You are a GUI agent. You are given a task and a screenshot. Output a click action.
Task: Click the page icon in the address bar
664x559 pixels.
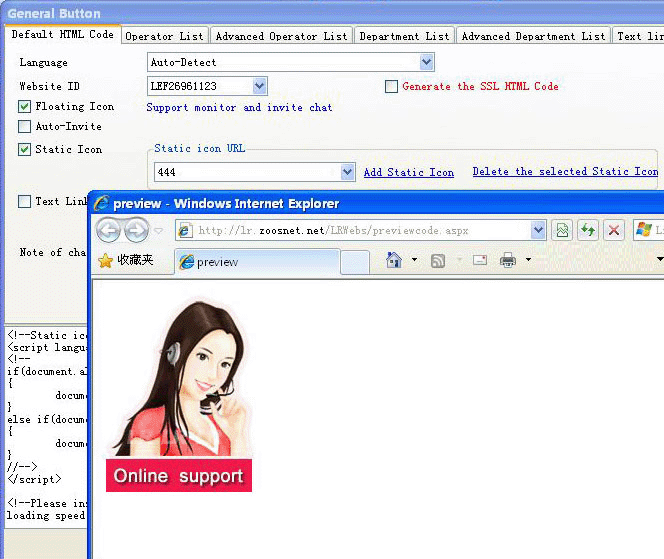pyautogui.click(x=184, y=231)
